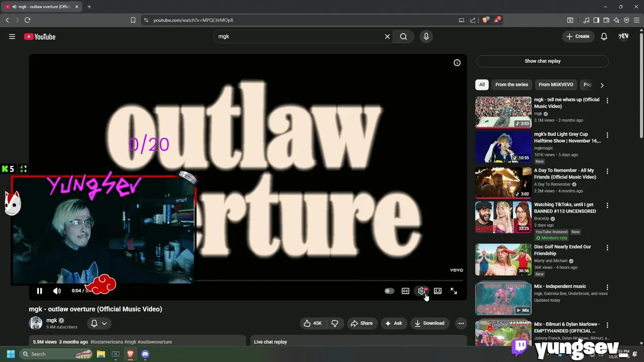This screenshot has width=644, height=362.
Task: Open Brave Shields lion icon
Action: (x=486, y=20)
